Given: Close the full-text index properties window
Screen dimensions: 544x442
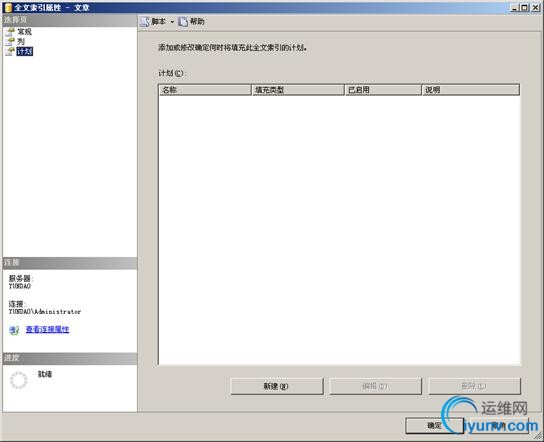Looking at the screenshot, I should point(535,7).
